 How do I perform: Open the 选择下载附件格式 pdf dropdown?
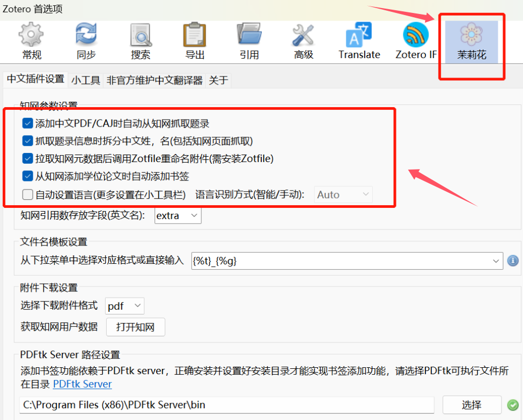[124, 306]
